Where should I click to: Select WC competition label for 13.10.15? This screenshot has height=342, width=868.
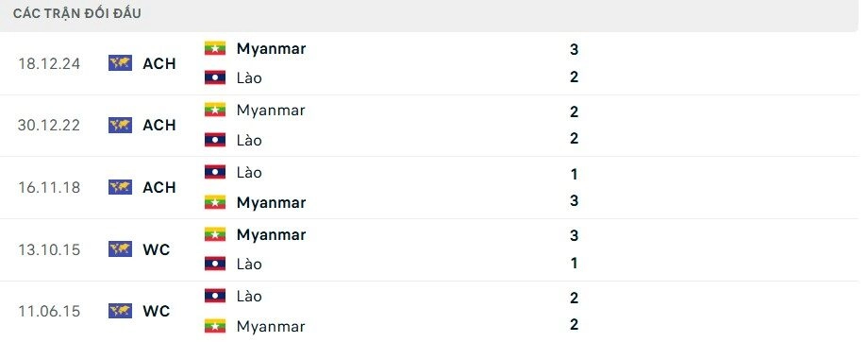point(157,249)
